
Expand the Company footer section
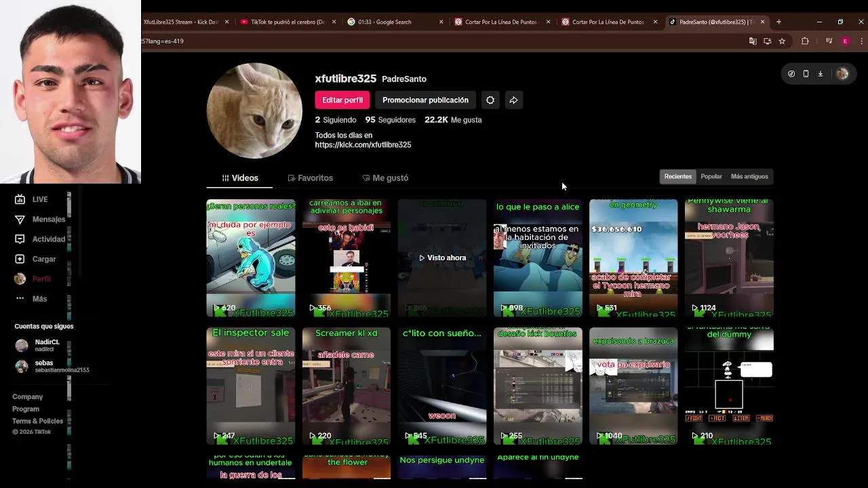[27, 396]
